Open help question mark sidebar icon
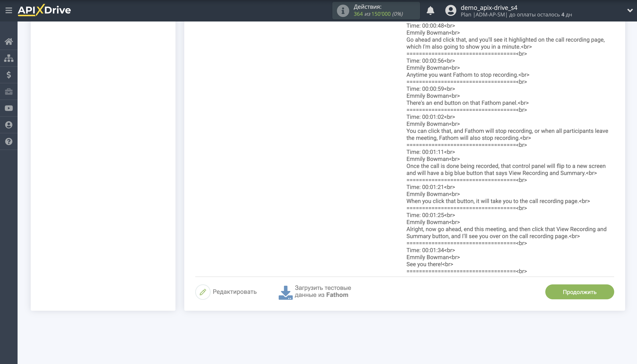Viewport: 637px width, 364px height. coord(9,141)
